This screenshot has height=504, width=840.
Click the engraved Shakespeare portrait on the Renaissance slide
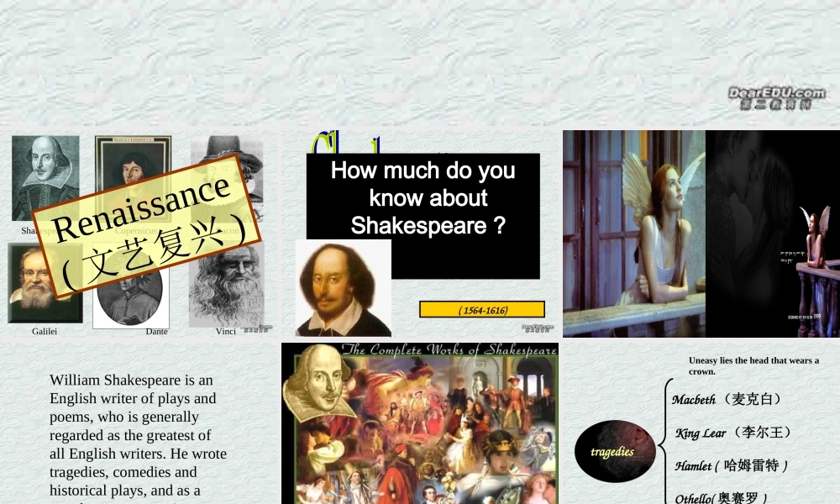point(45,178)
